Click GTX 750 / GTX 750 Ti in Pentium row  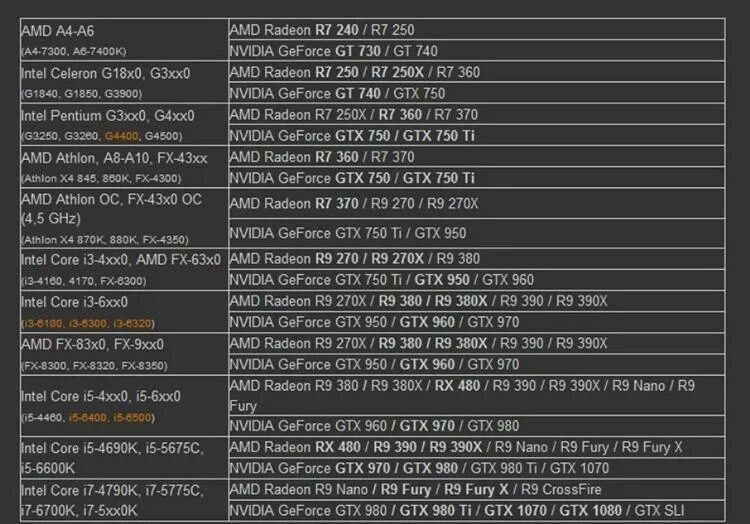click(x=477, y=136)
